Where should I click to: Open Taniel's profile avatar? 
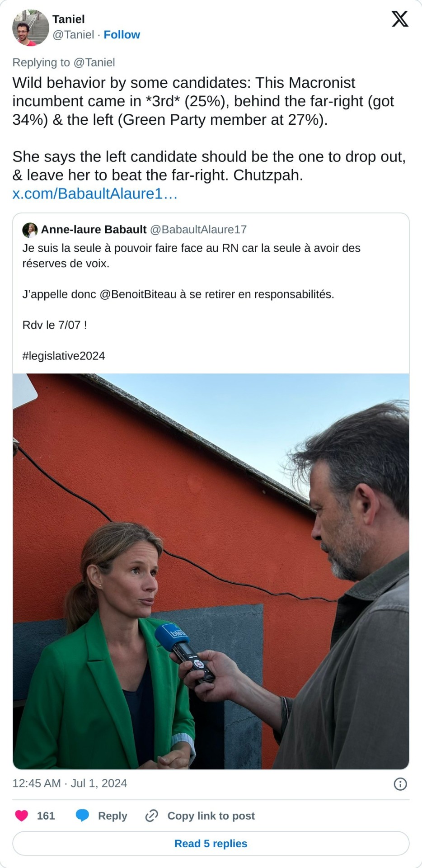point(30,28)
